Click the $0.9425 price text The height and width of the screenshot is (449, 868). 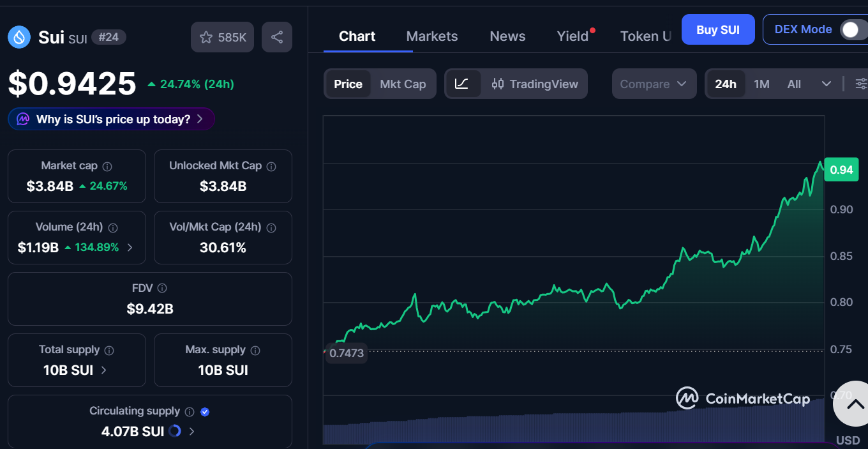pyautogui.click(x=72, y=84)
